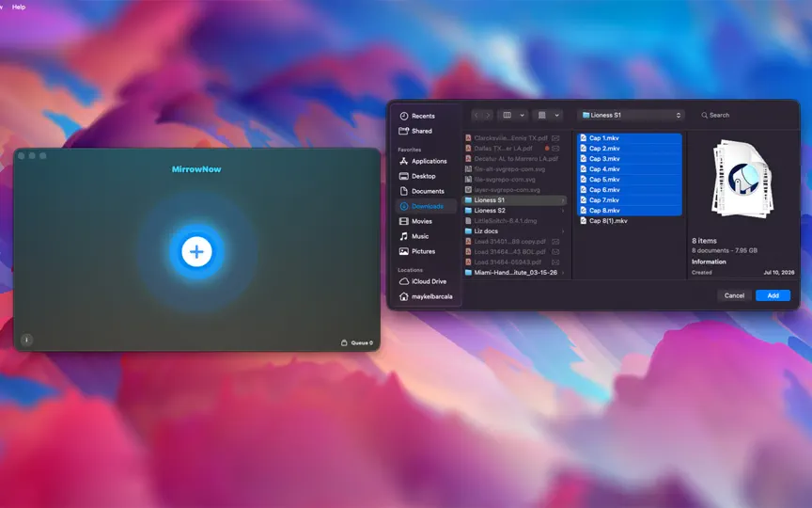Select Cap 8.mkv file
The height and width of the screenshot is (508, 812).
click(630, 211)
